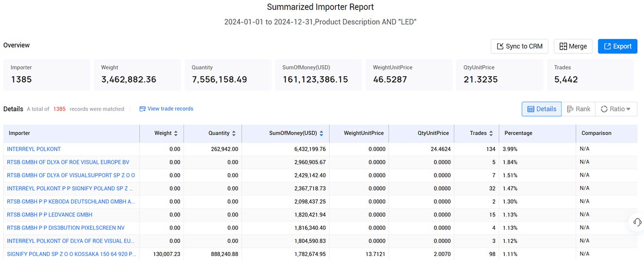Sort table by Weight column arrows
Viewport: 644px width, 260px height.
(x=176, y=133)
